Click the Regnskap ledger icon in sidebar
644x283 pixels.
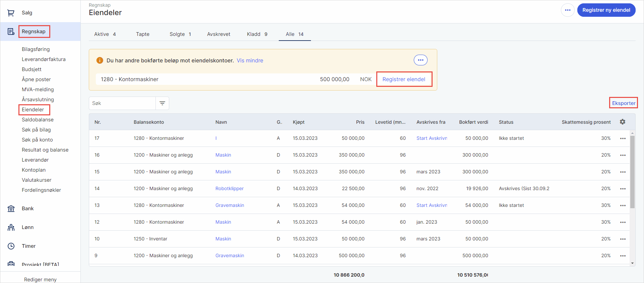pos(11,32)
